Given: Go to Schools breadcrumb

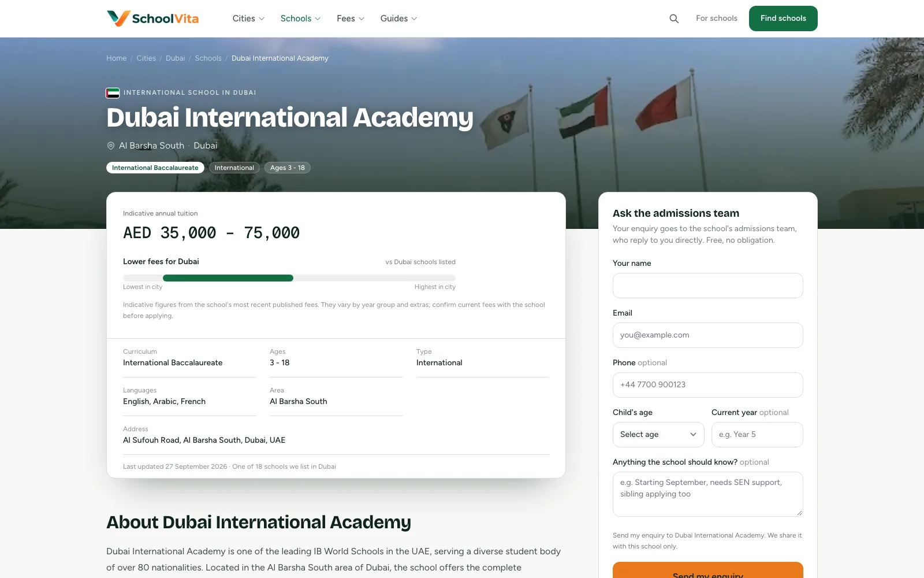Looking at the screenshot, I should click(x=208, y=58).
